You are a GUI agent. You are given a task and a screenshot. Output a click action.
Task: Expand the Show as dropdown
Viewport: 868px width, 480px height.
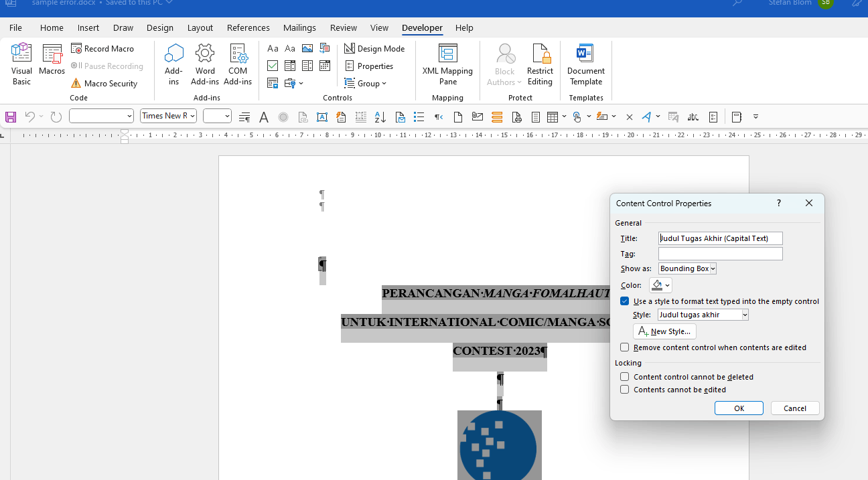[713, 268]
